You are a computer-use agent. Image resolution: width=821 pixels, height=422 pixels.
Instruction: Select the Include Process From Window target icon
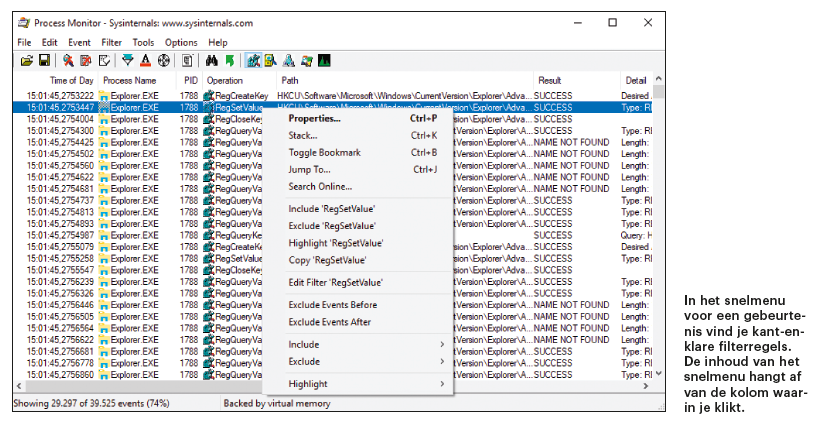pos(163,61)
